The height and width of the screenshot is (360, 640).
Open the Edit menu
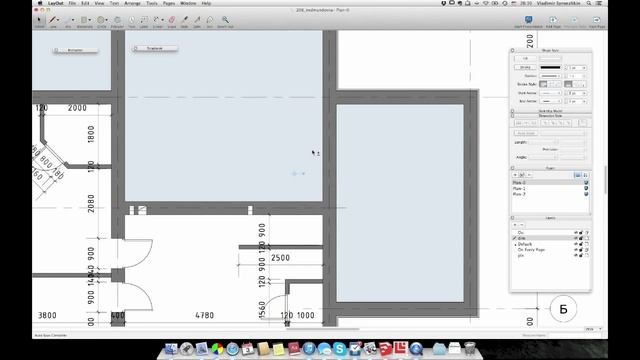point(85,3)
